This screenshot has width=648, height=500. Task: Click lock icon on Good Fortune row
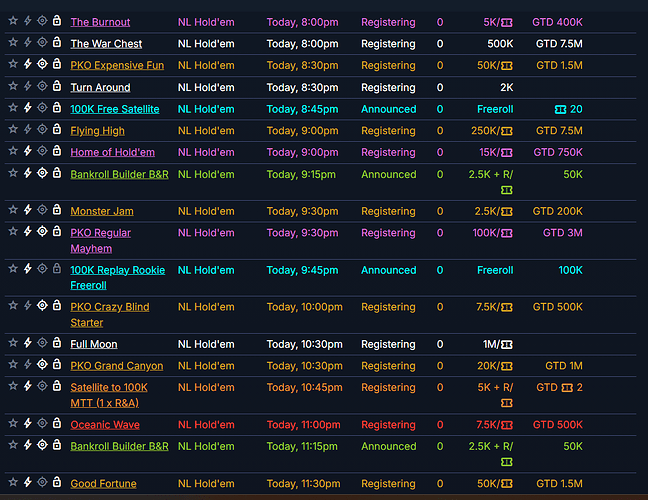(x=57, y=482)
